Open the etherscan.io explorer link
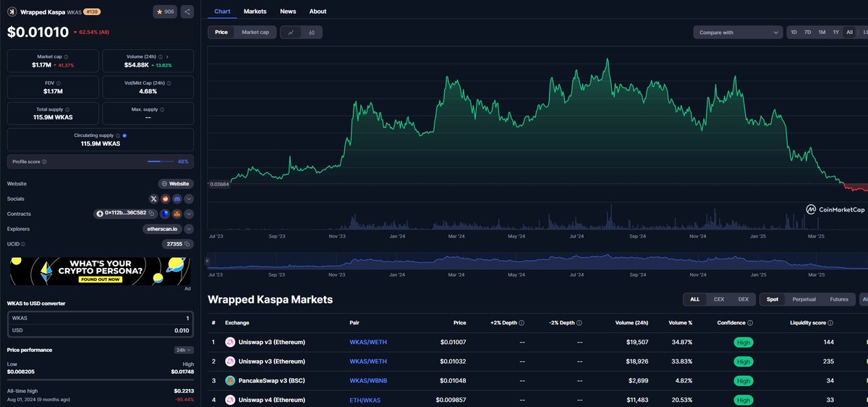Image resolution: width=868 pixels, height=407 pixels. [163, 229]
